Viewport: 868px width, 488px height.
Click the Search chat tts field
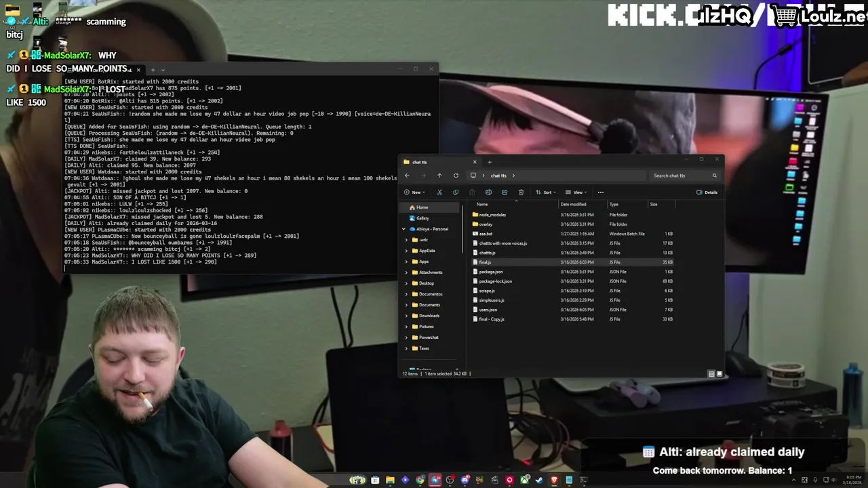(x=684, y=176)
